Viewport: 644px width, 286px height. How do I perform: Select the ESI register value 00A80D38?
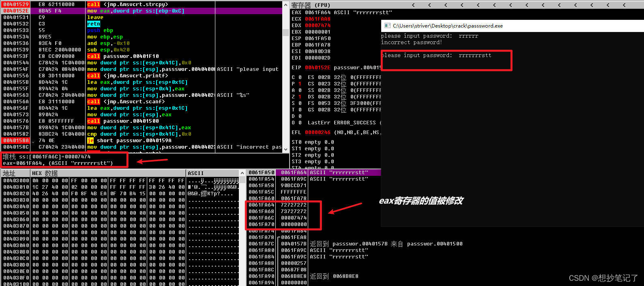pos(318,51)
